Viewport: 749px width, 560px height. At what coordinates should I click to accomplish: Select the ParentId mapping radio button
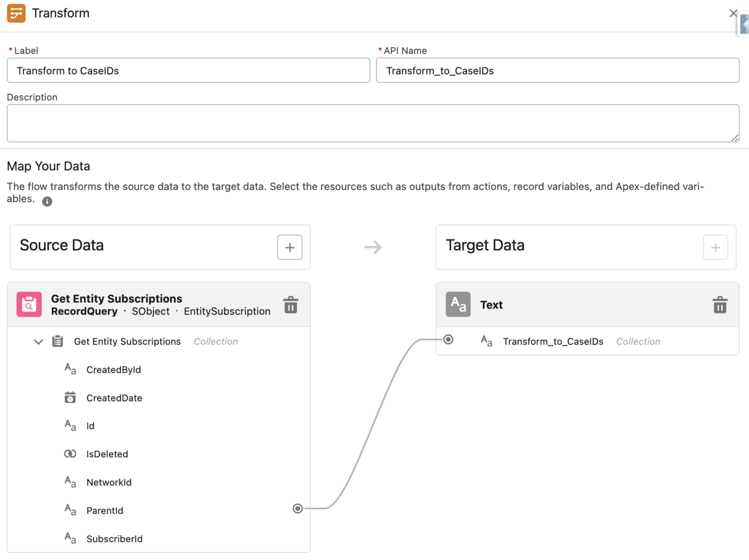point(297,508)
